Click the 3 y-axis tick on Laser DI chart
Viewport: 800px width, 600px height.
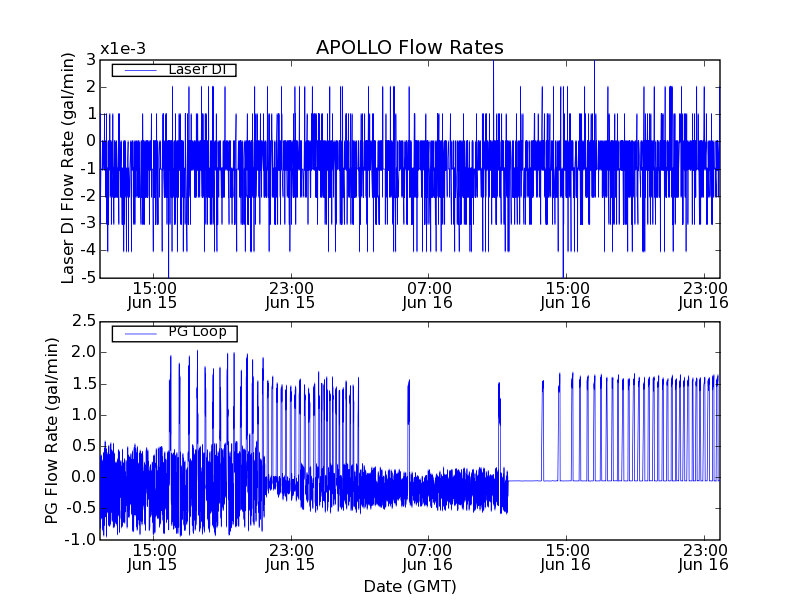point(91,60)
